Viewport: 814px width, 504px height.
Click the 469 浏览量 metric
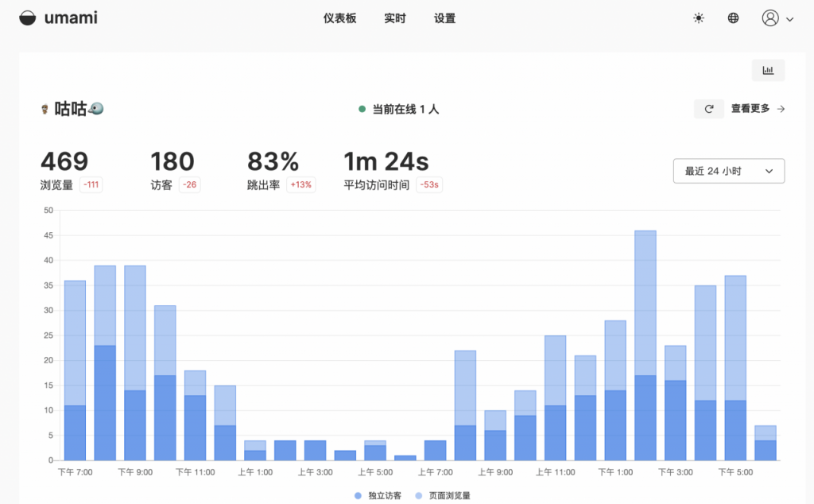pos(64,161)
